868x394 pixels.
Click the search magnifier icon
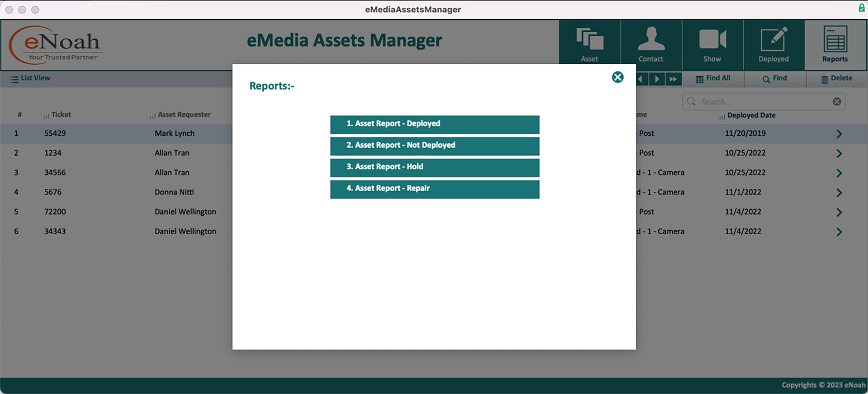point(691,102)
